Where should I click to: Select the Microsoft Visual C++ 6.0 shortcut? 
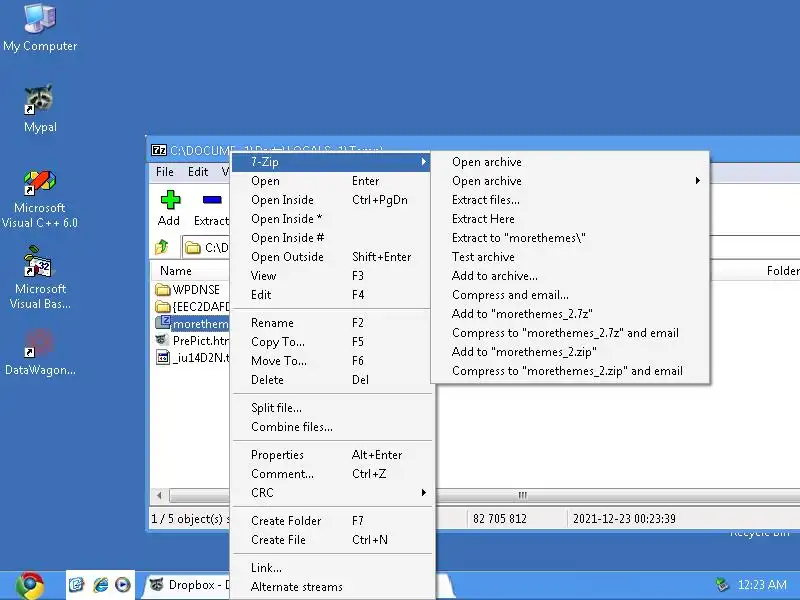tap(40, 199)
